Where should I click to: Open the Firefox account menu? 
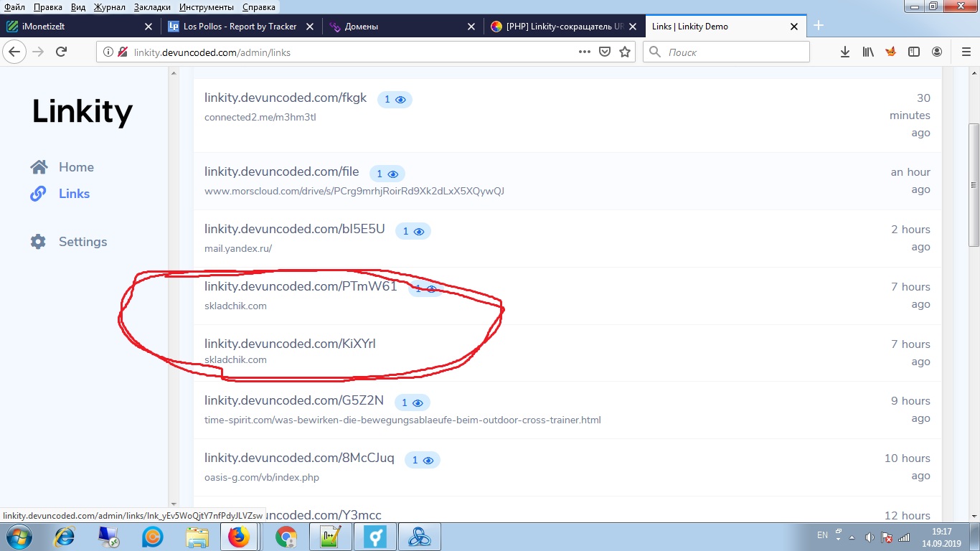[x=937, y=52]
